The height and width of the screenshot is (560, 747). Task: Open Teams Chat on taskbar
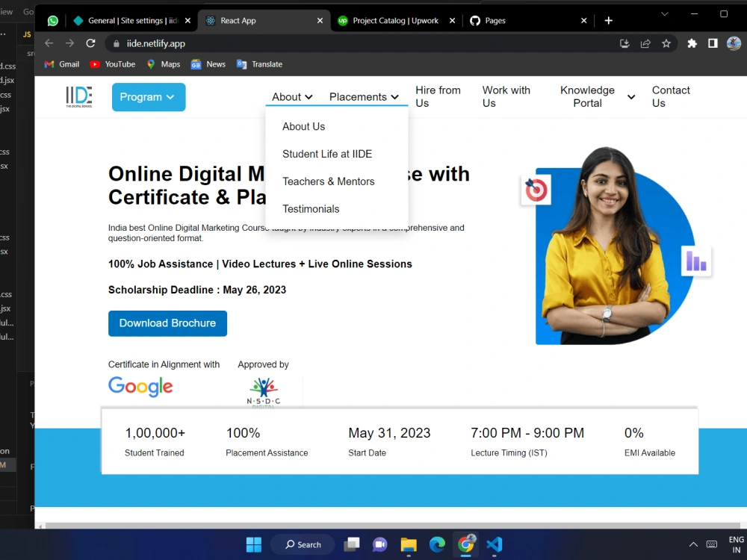click(380, 544)
